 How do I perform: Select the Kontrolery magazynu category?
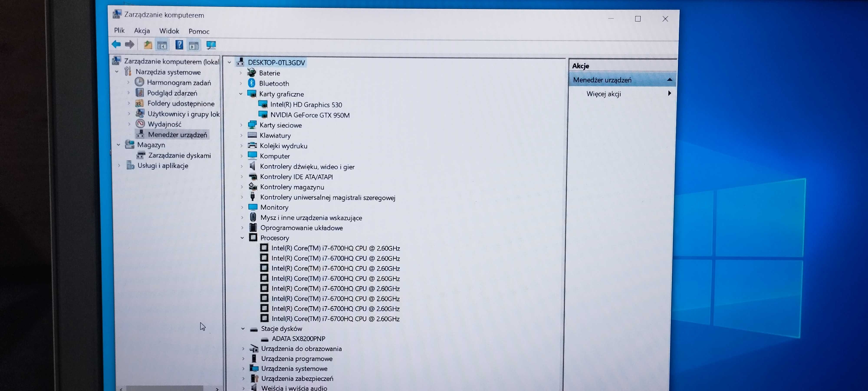point(292,187)
